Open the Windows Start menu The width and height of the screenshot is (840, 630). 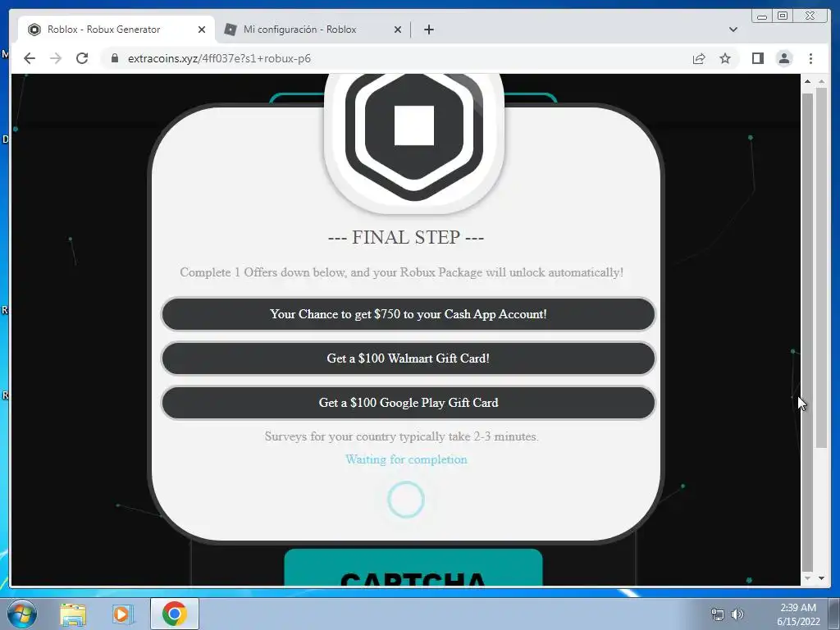(x=22, y=614)
